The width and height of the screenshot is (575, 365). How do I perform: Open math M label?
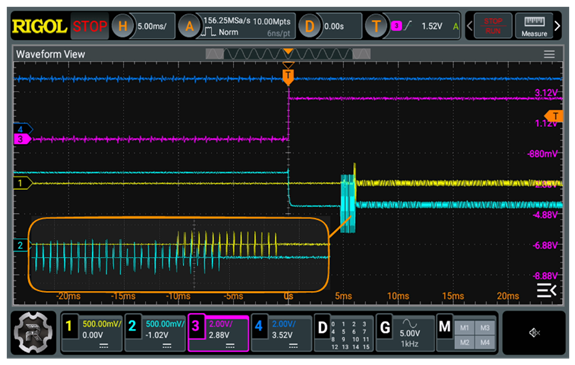pos(444,327)
